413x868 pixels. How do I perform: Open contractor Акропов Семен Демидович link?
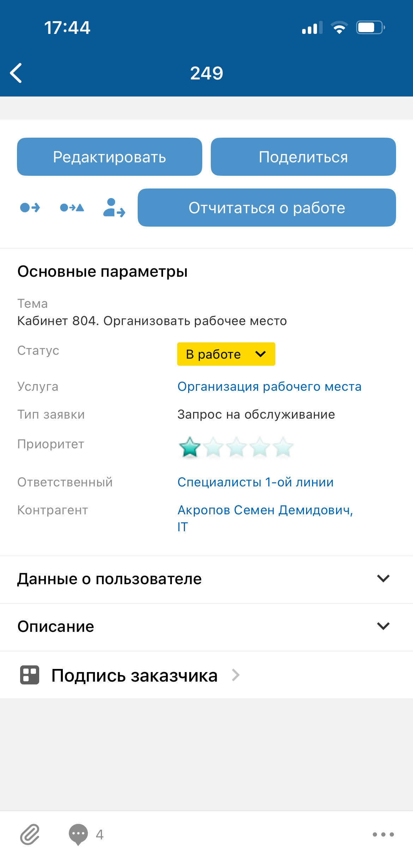[265, 510]
